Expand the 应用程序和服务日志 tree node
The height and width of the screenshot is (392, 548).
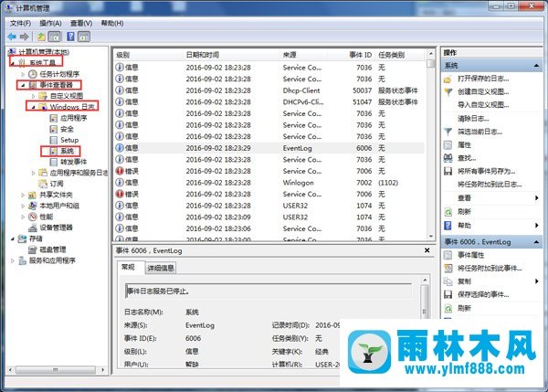click(34, 173)
